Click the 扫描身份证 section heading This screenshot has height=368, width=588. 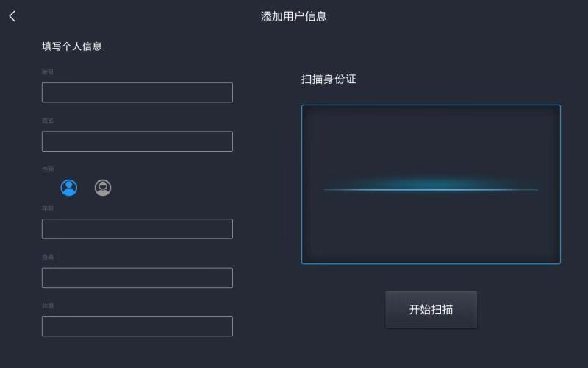[x=329, y=79]
